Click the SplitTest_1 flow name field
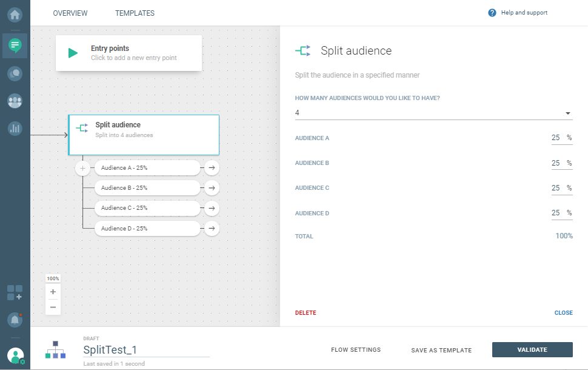This screenshot has width=588, height=370. pos(145,350)
